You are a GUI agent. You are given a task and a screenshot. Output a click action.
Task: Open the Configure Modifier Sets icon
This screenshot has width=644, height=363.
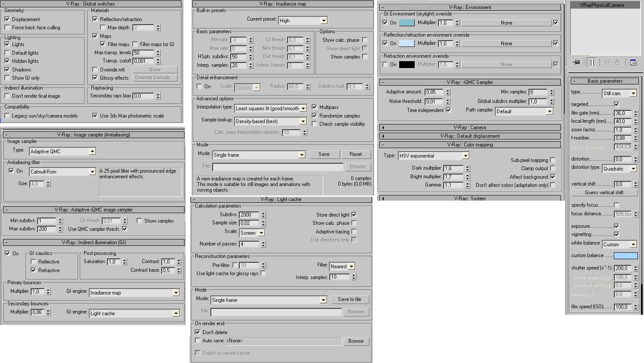[x=633, y=62]
